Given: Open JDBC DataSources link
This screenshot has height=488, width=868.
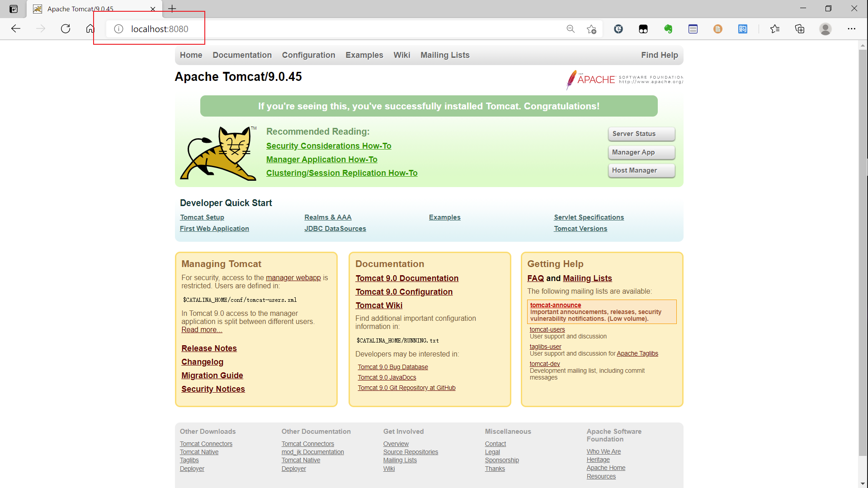Looking at the screenshot, I should point(335,229).
